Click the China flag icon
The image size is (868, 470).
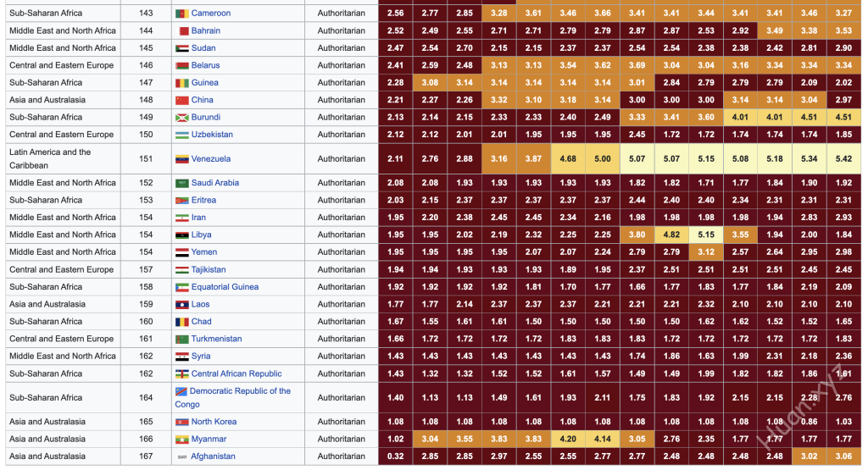coord(181,100)
